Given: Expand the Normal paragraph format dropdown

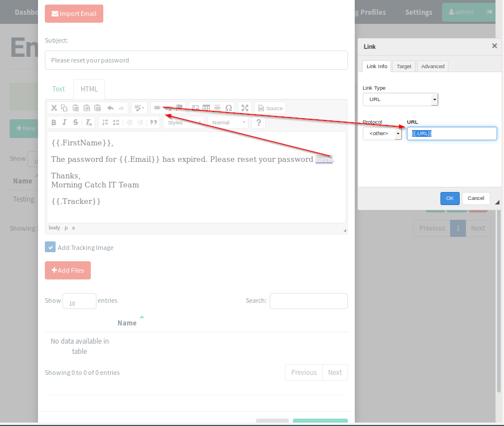Looking at the screenshot, I should (228, 123).
